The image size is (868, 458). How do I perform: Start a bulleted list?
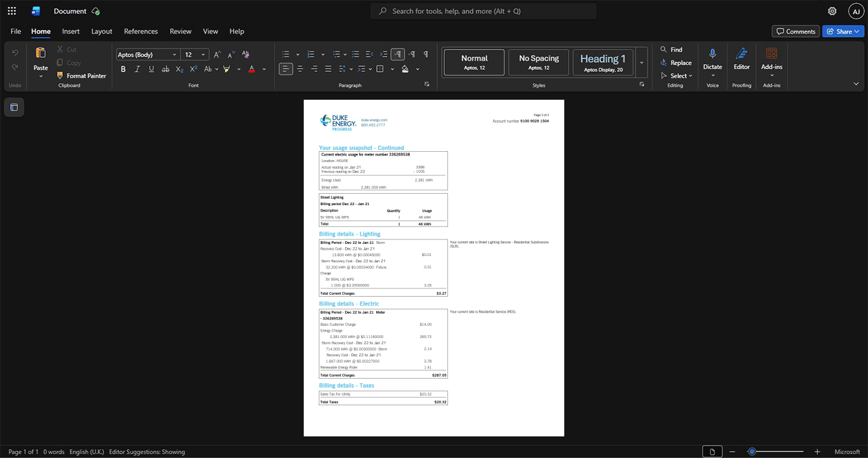click(x=286, y=55)
